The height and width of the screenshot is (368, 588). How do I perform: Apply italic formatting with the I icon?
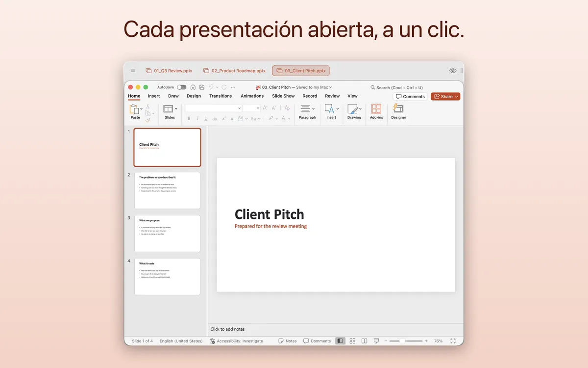coord(197,119)
